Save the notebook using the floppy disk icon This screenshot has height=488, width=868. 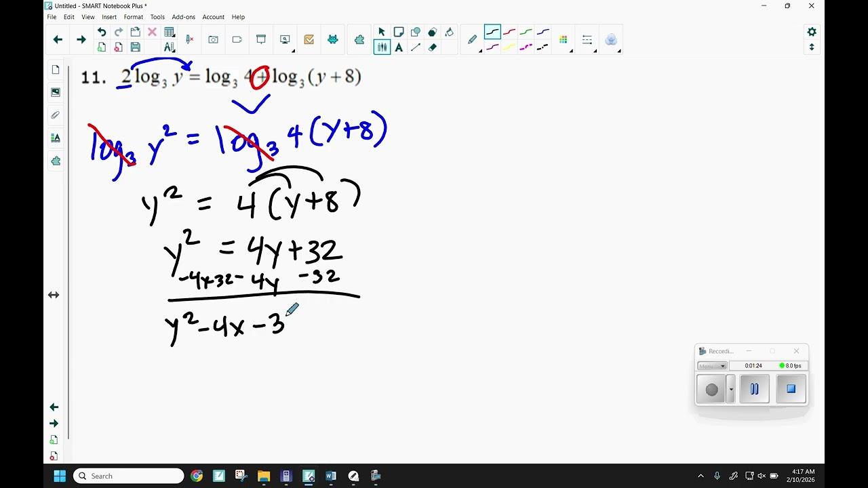pos(136,47)
